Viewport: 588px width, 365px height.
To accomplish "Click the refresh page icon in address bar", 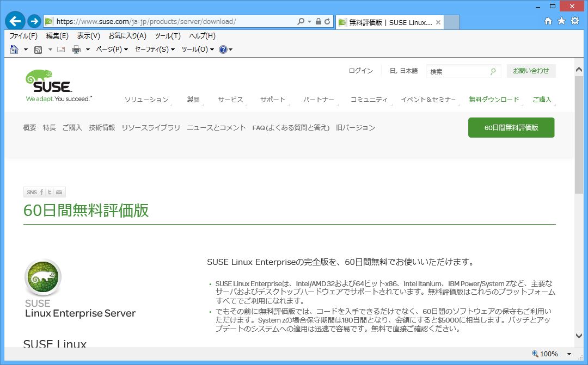I will (x=328, y=22).
